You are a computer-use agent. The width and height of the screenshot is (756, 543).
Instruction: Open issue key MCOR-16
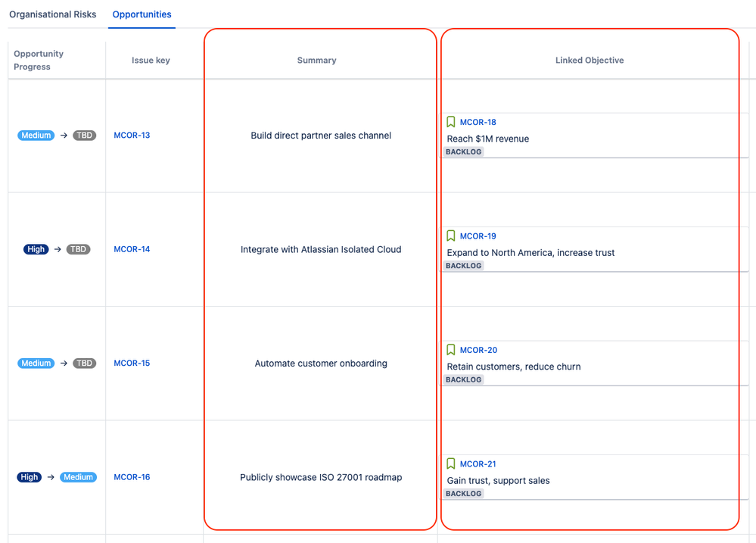(x=132, y=477)
